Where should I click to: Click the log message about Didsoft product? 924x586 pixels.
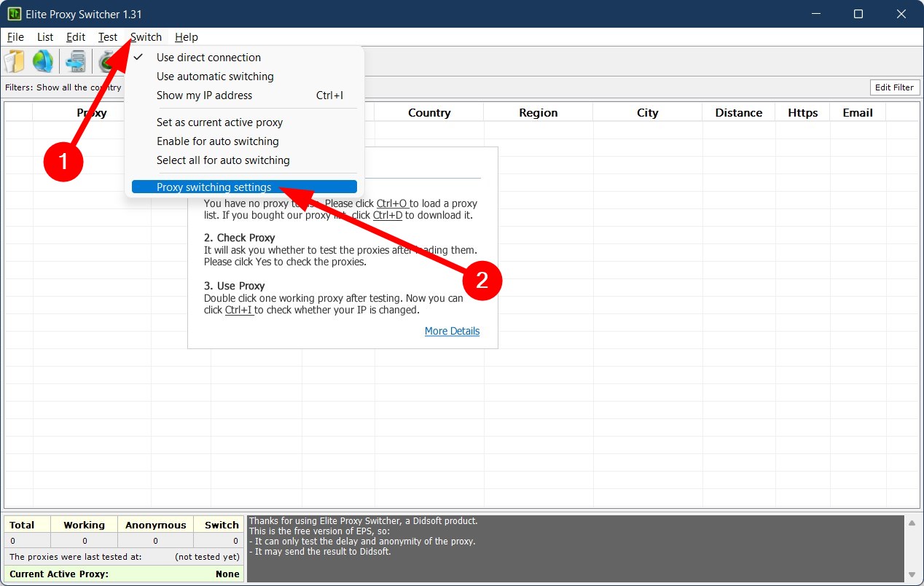point(364,521)
